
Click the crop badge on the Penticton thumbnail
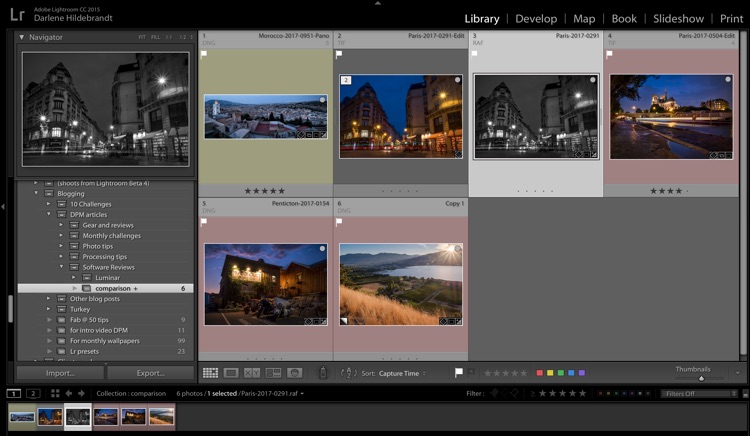tap(316, 322)
